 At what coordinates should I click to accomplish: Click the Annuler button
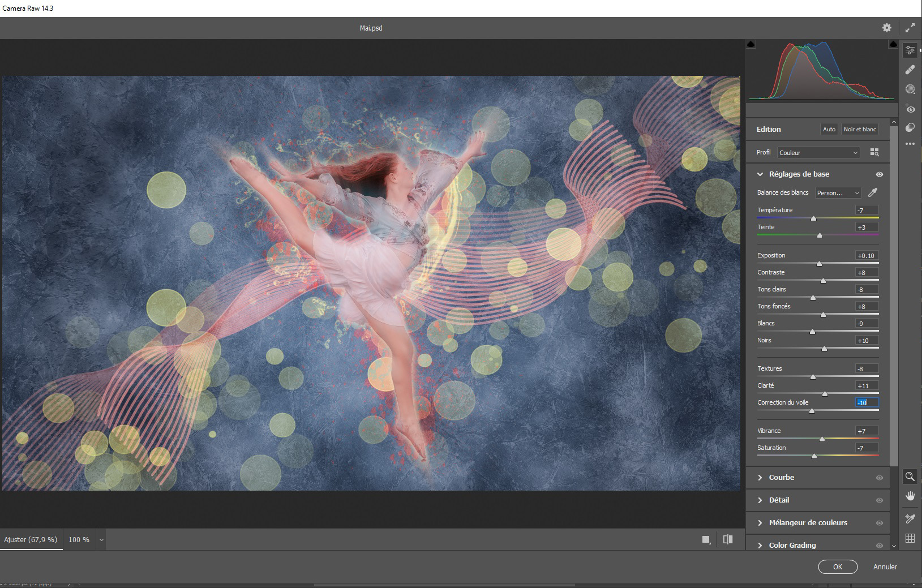point(885,566)
